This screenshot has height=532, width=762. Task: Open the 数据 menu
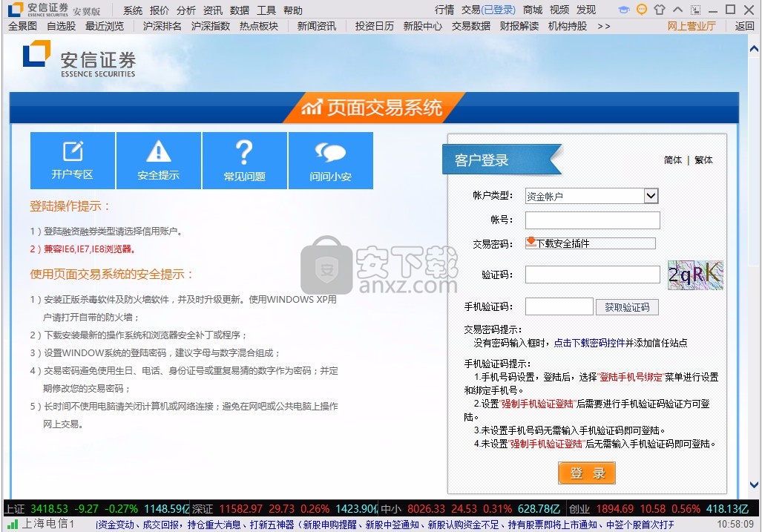coord(239,10)
